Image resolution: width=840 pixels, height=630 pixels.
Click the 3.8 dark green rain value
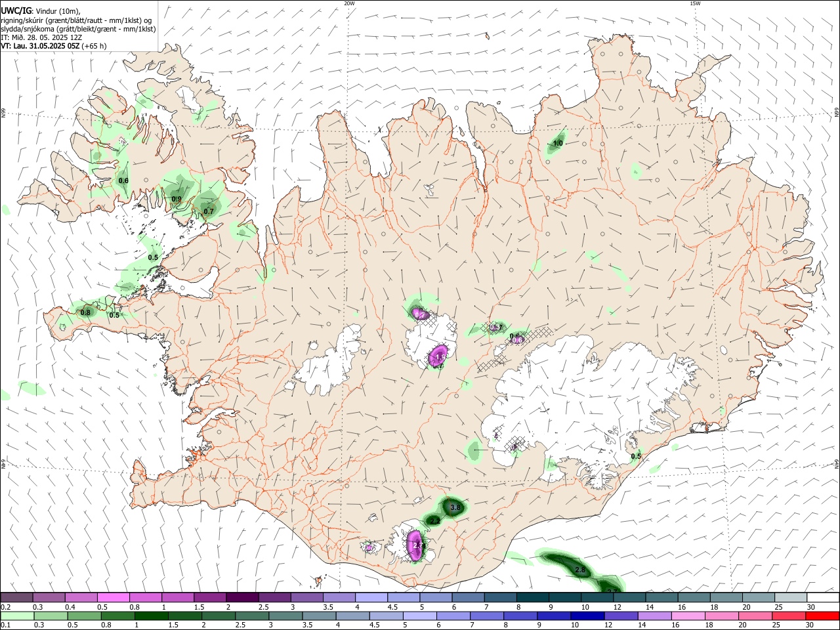tap(456, 507)
